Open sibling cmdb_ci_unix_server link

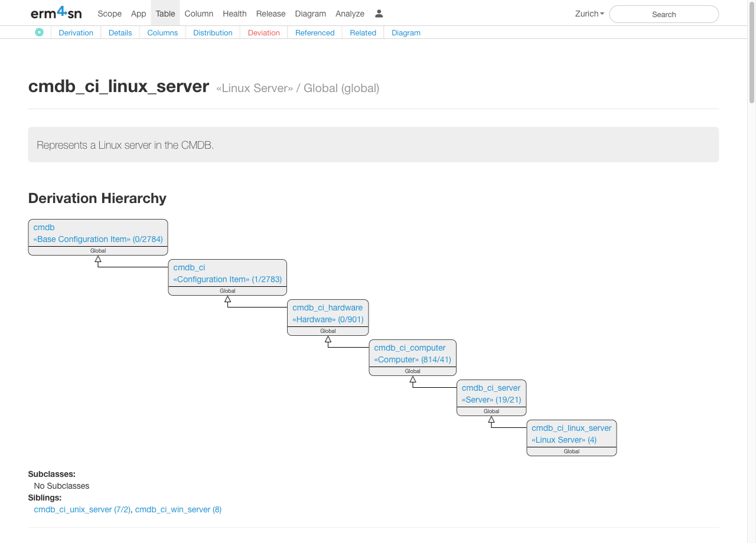coord(82,509)
